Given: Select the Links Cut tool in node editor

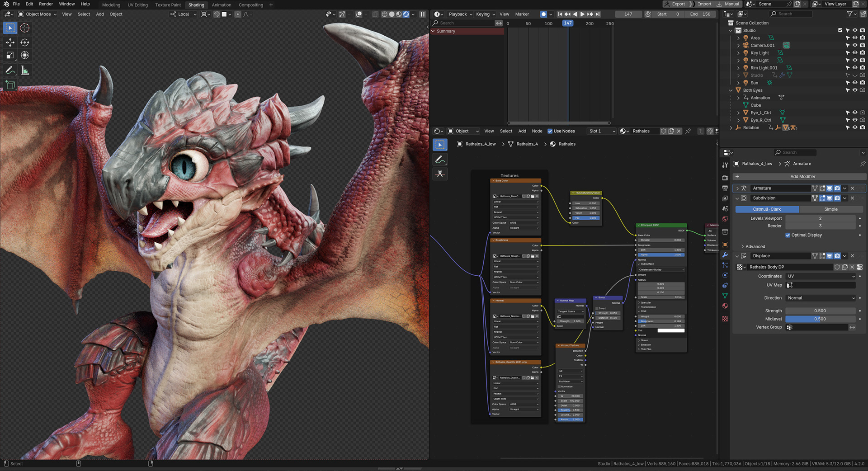Looking at the screenshot, I should pos(440,174).
